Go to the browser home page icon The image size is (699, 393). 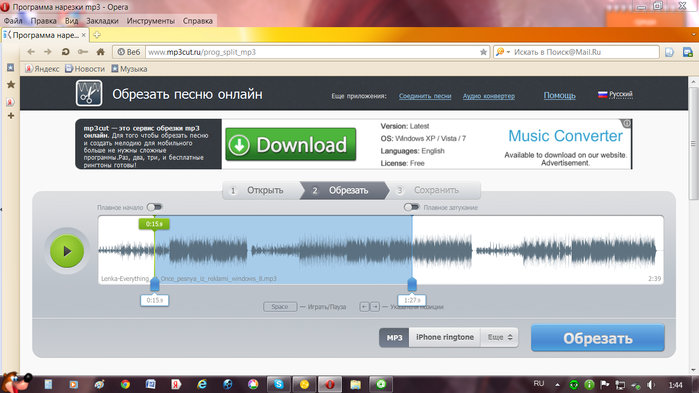pyautogui.click(x=101, y=52)
